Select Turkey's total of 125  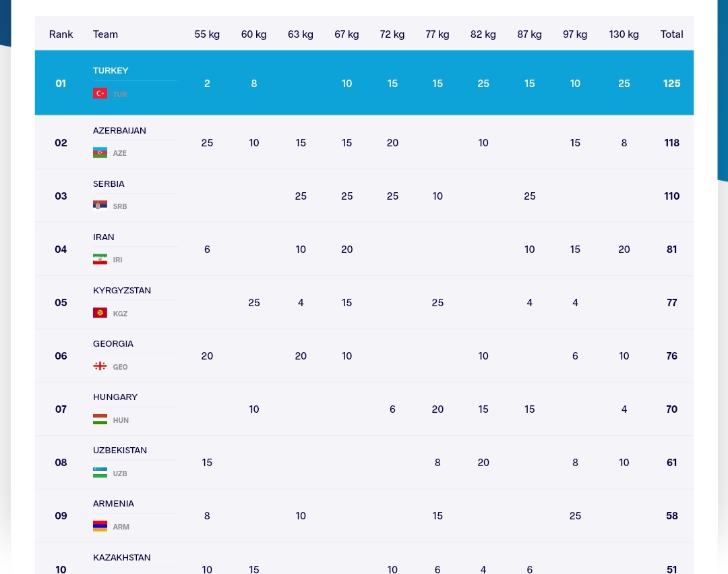pos(671,84)
